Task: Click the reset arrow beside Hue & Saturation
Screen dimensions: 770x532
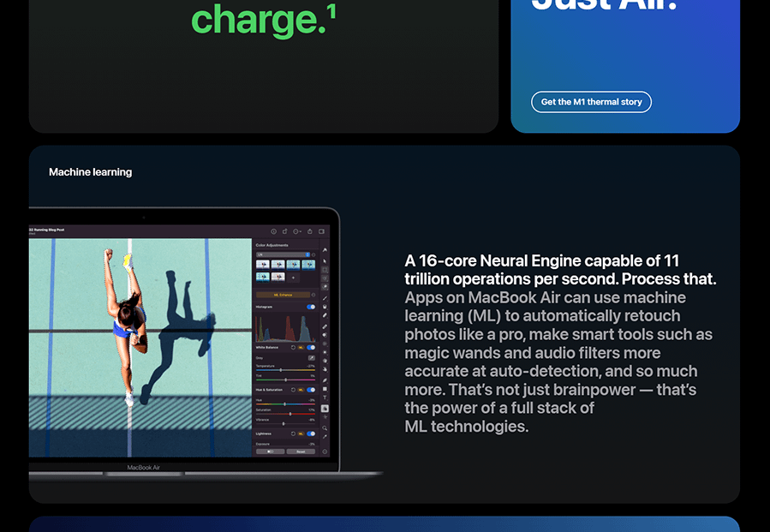Action: click(x=293, y=390)
